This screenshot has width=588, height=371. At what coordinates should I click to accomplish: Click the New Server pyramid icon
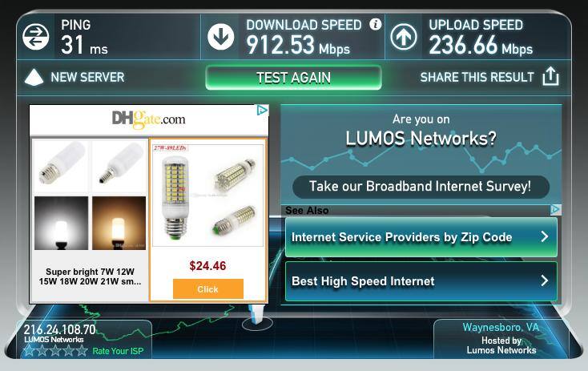pos(34,77)
